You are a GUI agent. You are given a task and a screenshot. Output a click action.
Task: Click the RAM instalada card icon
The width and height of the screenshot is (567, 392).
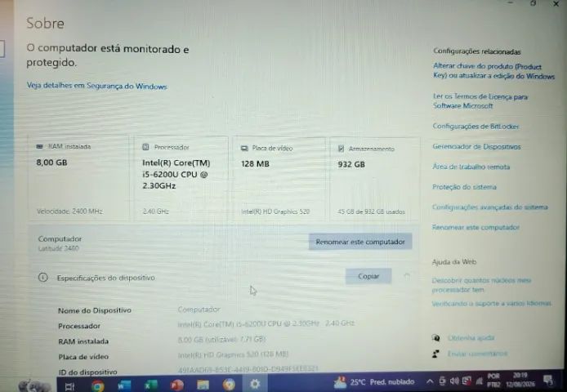tap(39, 146)
